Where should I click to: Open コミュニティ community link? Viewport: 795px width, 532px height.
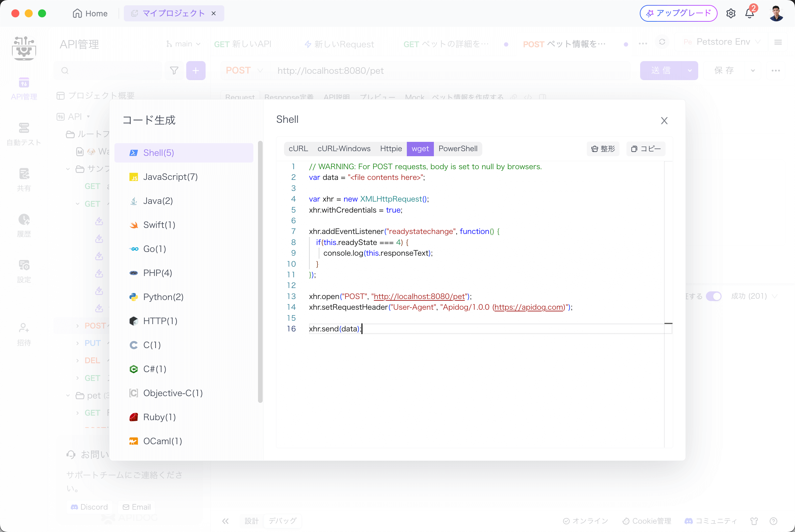[x=711, y=521]
